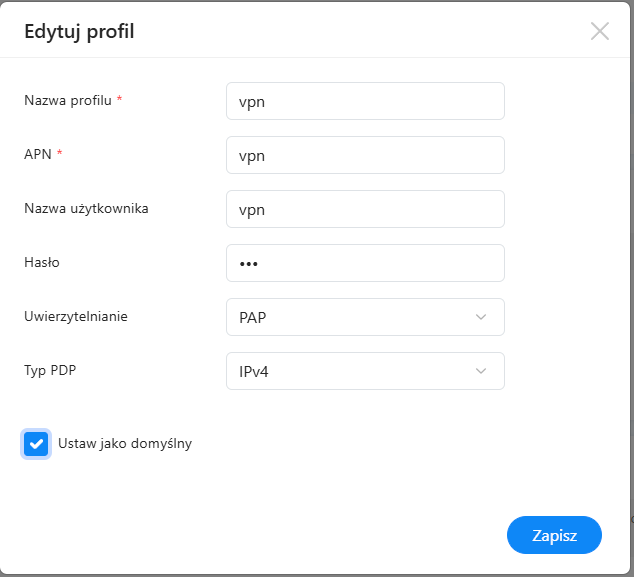This screenshot has height=577, width=634.
Task: Focus the Nazwa profilu text field
Action: (x=365, y=101)
